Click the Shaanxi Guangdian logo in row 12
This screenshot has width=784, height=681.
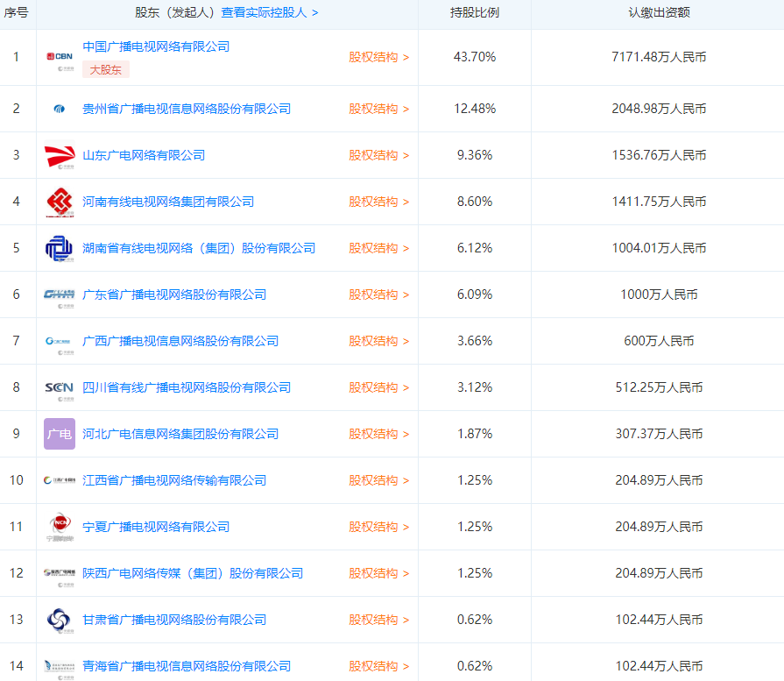tap(60, 573)
